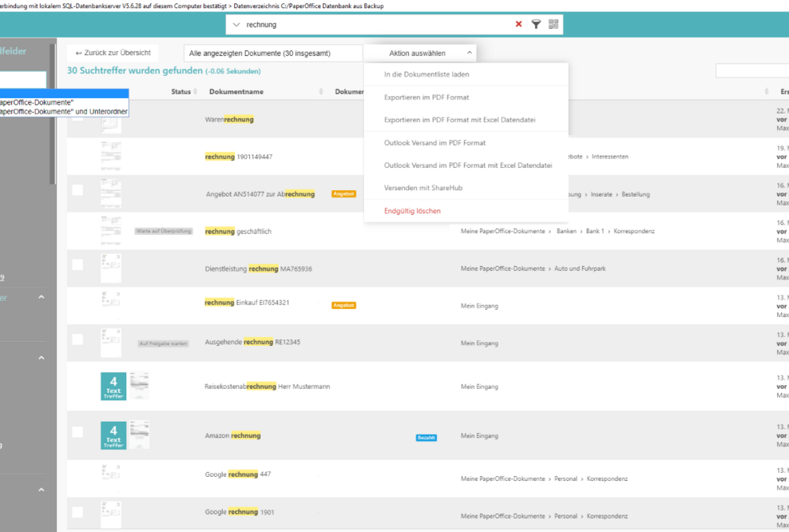Screen dimensions: 789x532
Task: Click the blue Bezahlt tag on Amazon rechnung
Action: (426, 438)
